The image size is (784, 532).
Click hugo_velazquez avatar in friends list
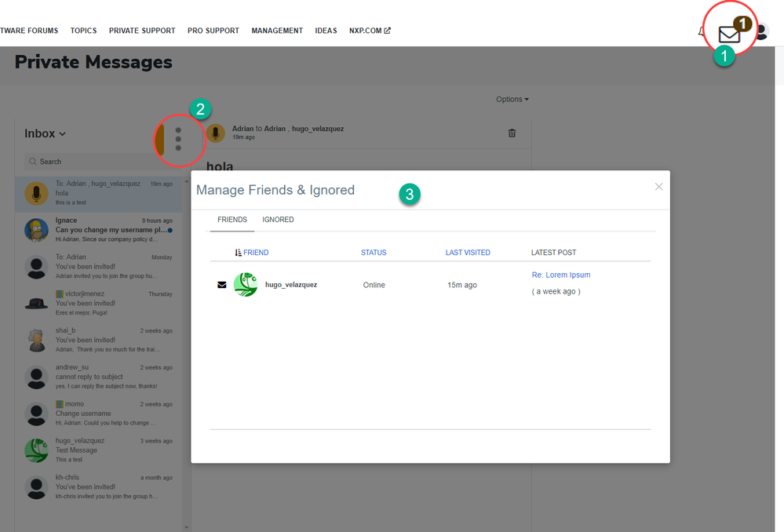tap(246, 285)
